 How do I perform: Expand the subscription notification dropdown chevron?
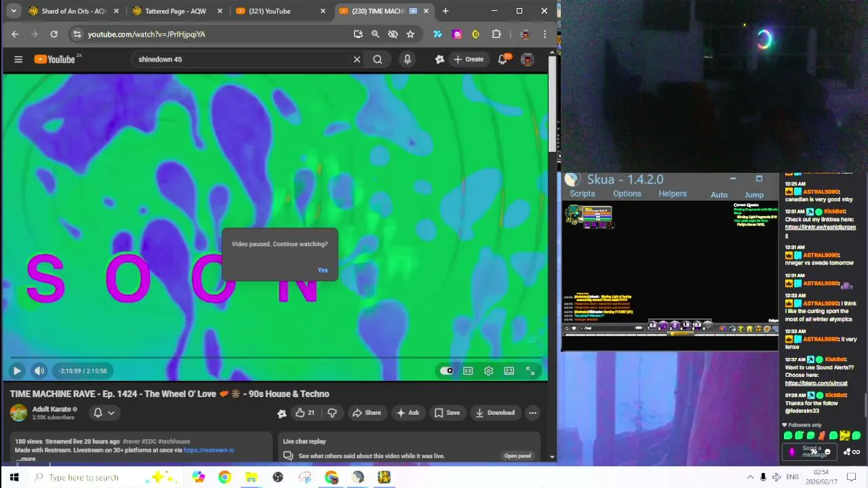(x=111, y=413)
